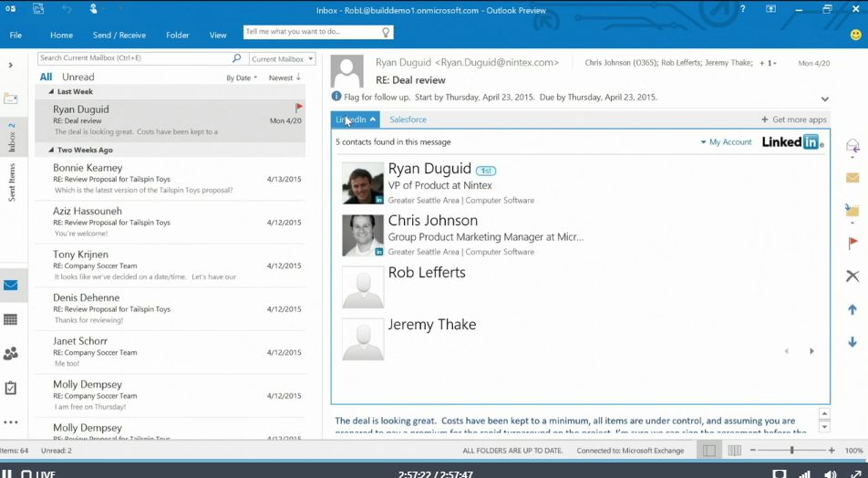Click the smiley feedback icon
Image resolution: width=868 pixels, height=478 pixels.
[856, 35]
